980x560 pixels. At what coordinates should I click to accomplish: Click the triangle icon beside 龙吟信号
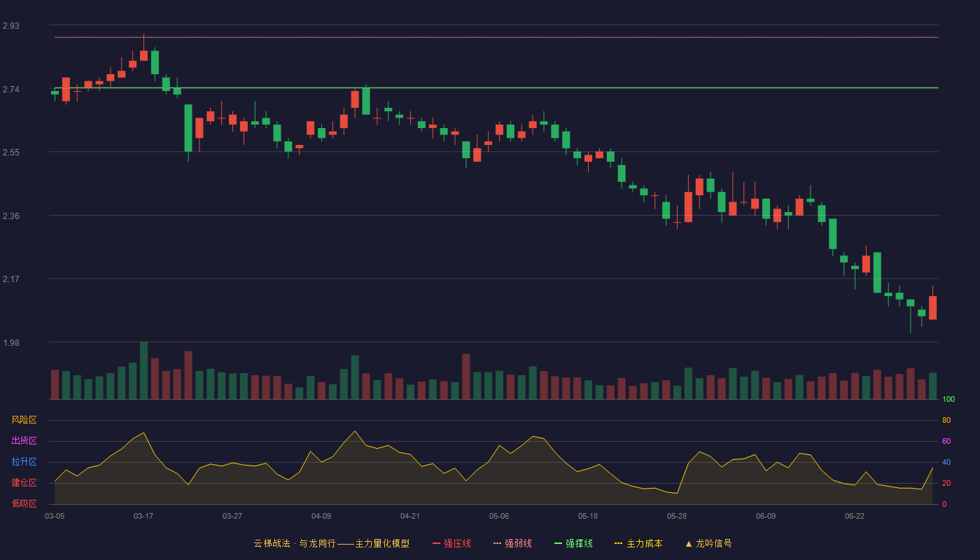pyautogui.click(x=689, y=543)
